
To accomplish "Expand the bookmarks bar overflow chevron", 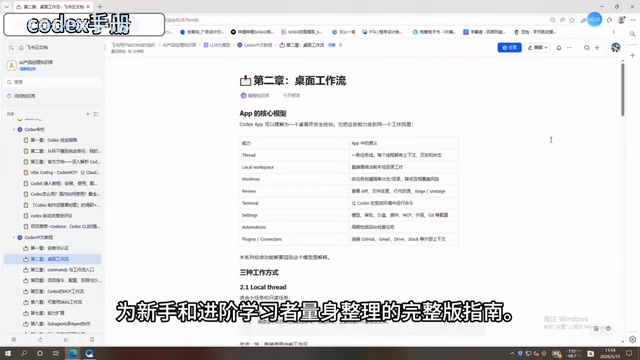I will [x=613, y=32].
